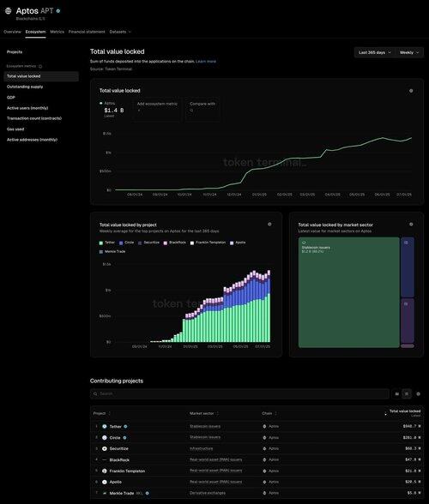The height and width of the screenshot is (504, 429).
Task: Go to the Metrics tab
Action: point(57,32)
